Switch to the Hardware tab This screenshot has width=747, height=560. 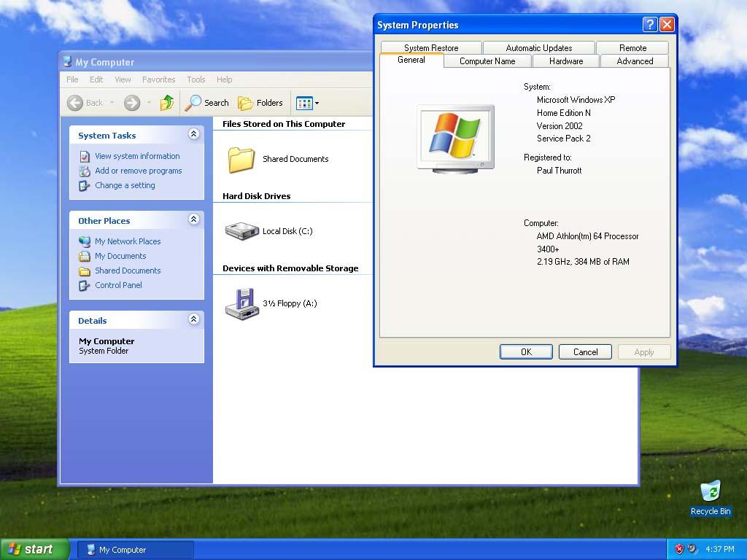[x=565, y=61]
